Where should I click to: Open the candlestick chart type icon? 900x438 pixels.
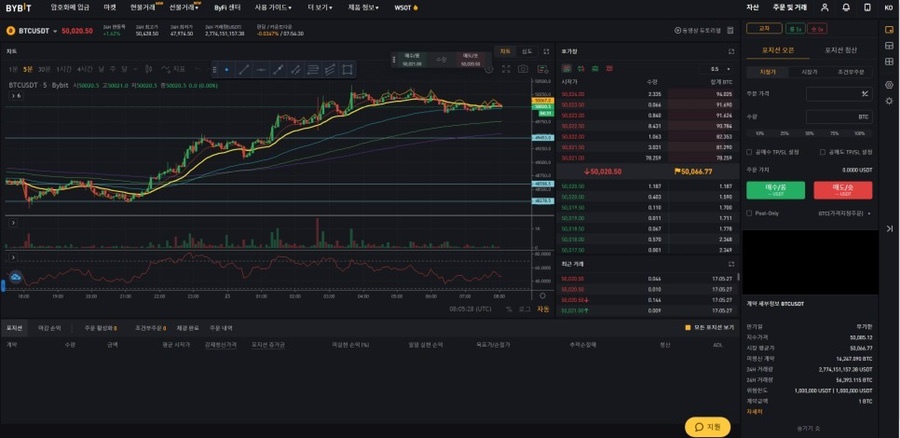[148, 69]
